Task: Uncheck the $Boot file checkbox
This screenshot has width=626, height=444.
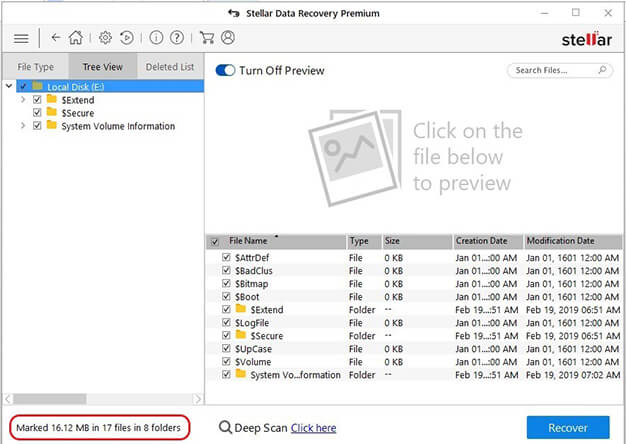Action: click(226, 296)
